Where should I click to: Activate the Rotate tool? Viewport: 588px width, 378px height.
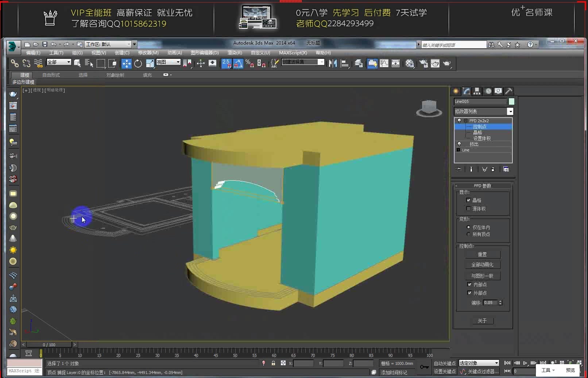(x=138, y=63)
